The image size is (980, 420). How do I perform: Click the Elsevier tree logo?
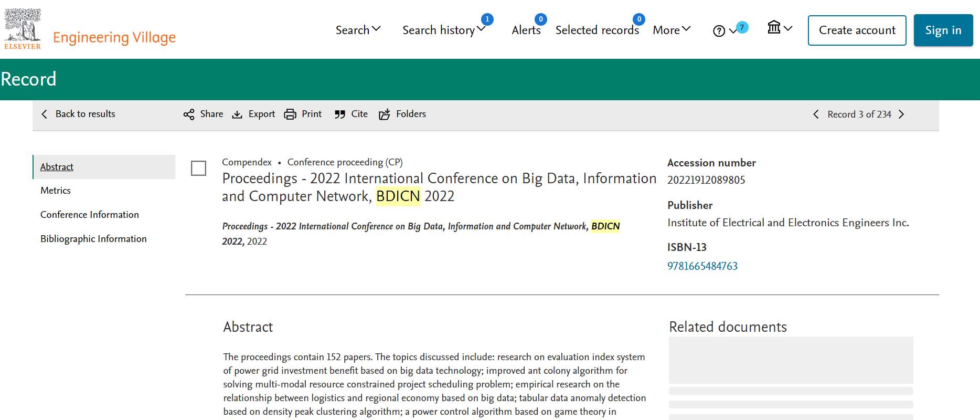click(x=23, y=29)
